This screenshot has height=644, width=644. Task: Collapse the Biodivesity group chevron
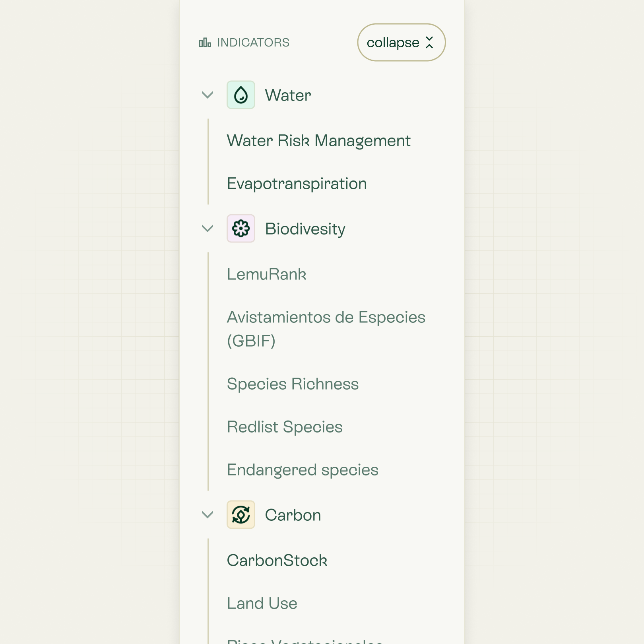[x=208, y=229]
